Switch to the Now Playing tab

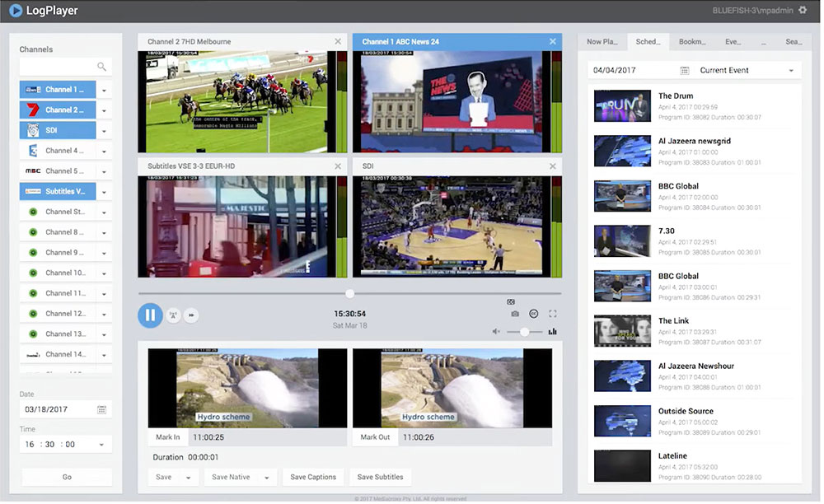(x=602, y=41)
